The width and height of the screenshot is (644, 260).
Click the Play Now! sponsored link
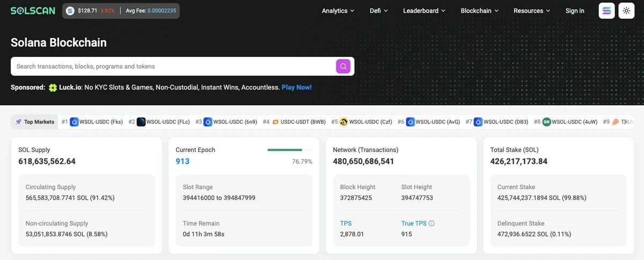pos(296,87)
